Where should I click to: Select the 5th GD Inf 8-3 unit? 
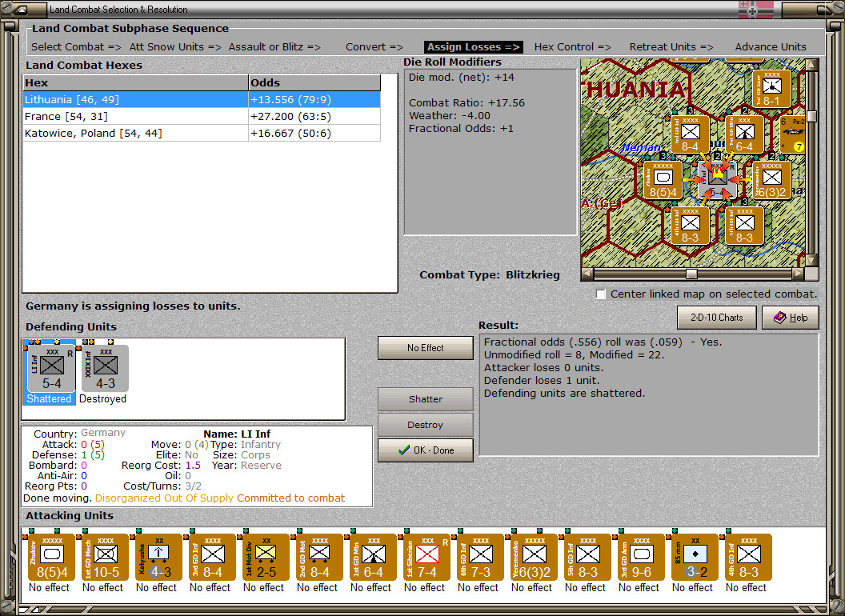point(587,557)
